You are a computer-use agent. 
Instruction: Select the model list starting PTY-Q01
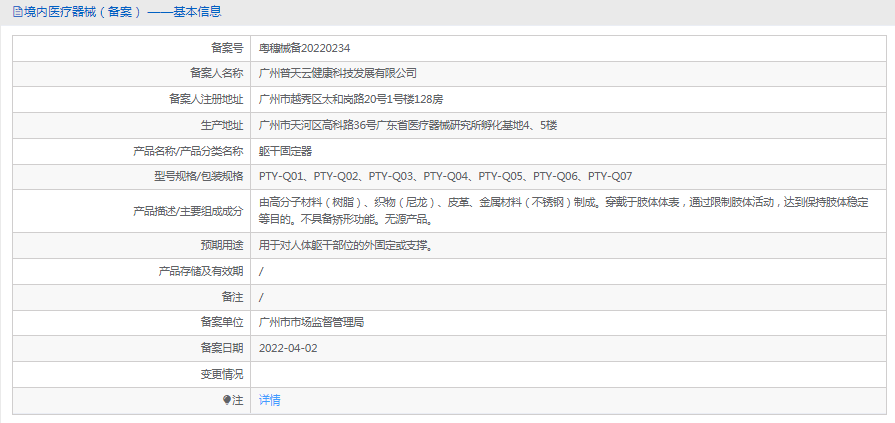coord(445,176)
